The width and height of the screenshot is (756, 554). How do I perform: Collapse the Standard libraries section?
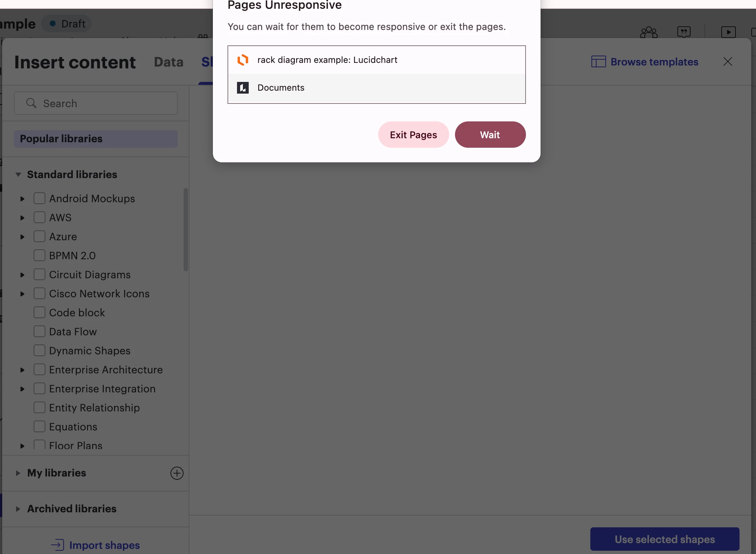[x=18, y=175]
